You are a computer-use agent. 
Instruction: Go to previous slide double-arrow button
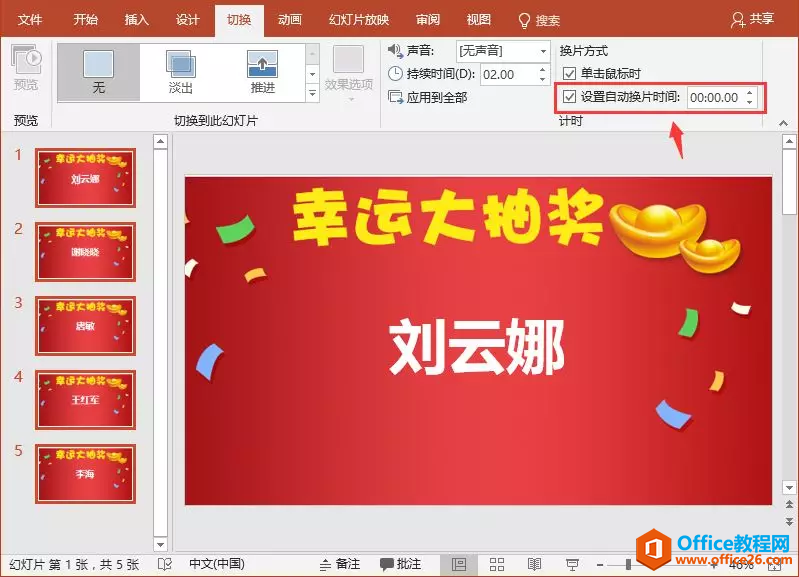(x=789, y=505)
